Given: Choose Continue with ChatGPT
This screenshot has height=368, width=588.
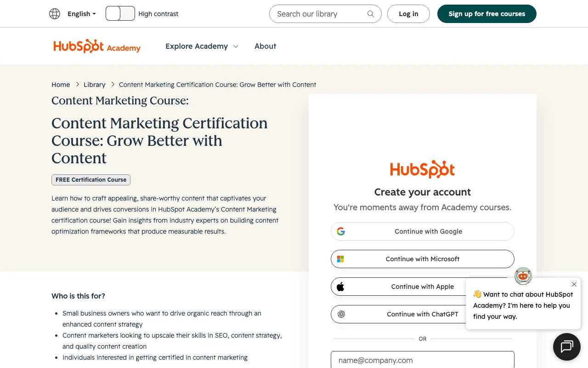Looking at the screenshot, I should click(423, 314).
